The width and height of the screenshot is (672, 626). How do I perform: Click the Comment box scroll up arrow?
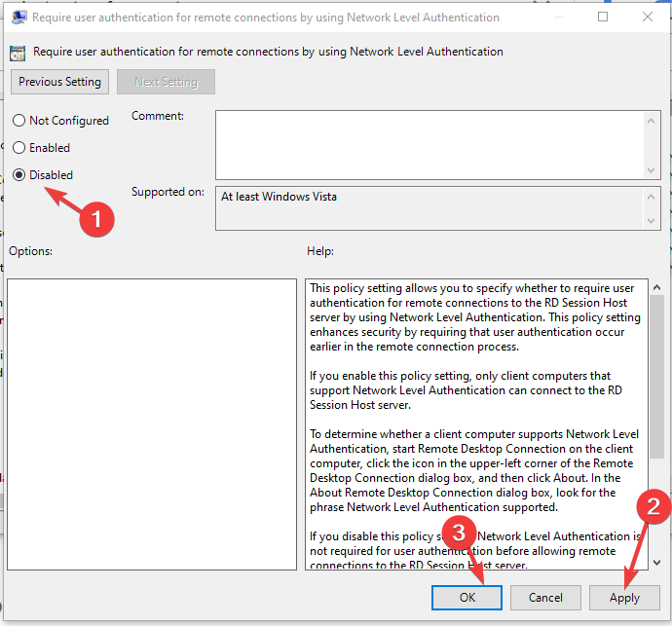[x=651, y=121]
